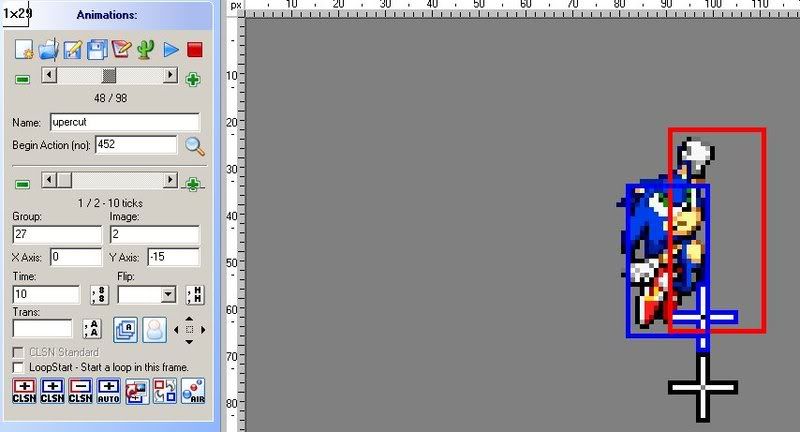
Task: Click the Begin Action field showing 452
Action: [x=136, y=145]
